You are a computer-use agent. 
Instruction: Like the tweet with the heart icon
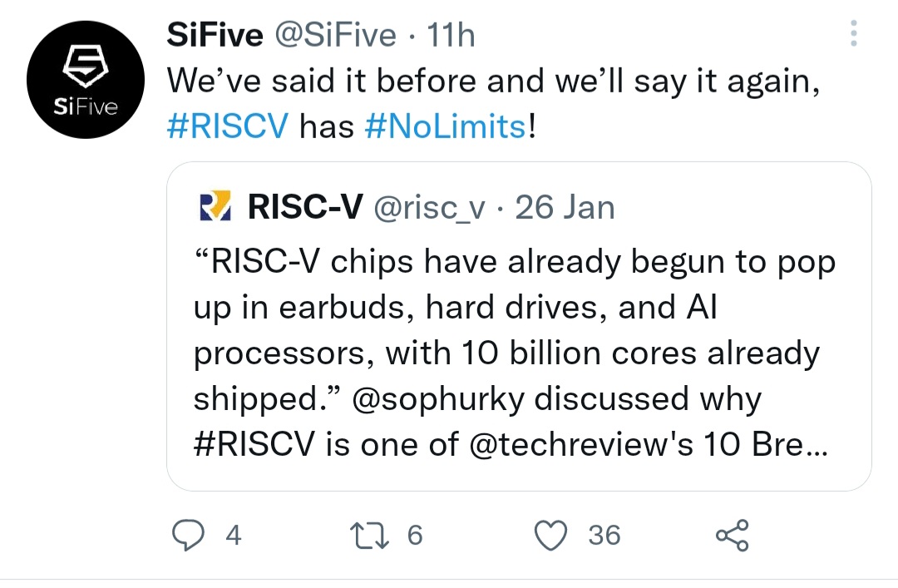(550, 535)
